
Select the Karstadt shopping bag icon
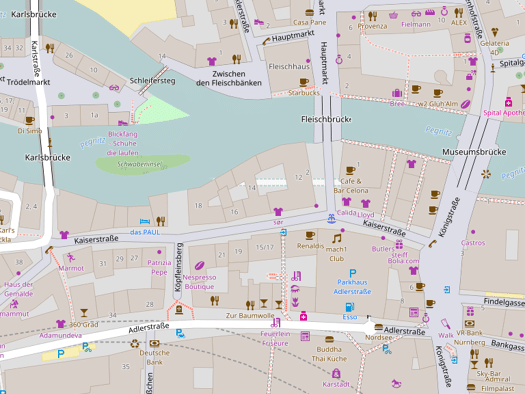(336, 373)
